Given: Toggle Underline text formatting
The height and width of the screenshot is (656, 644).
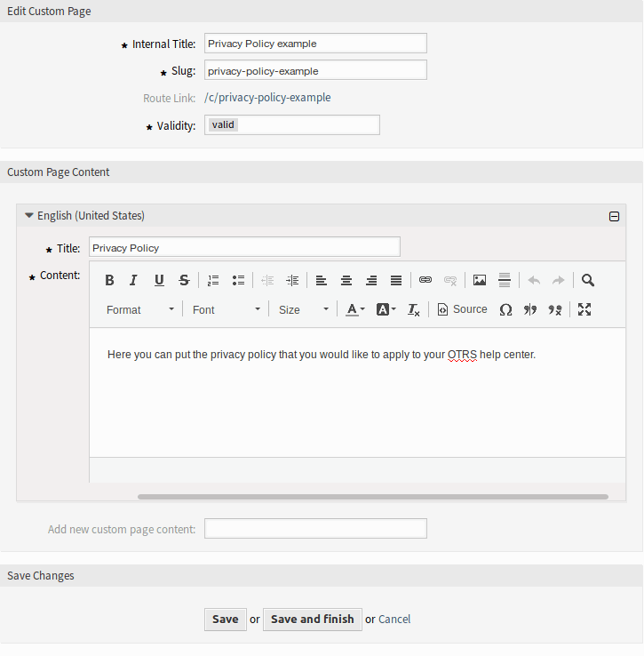Looking at the screenshot, I should click(159, 280).
